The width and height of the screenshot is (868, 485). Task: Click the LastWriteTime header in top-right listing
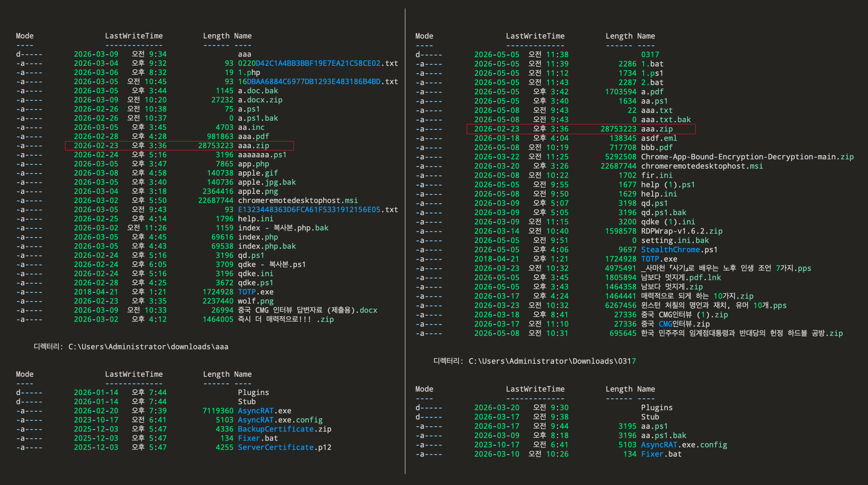(535, 36)
